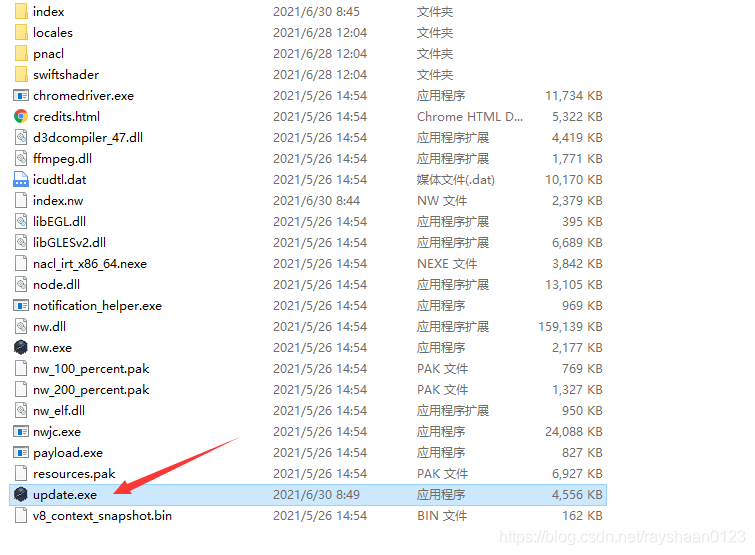Screen dimensions: 755x555
Task: Select the file name nwjc.exe
Action: (57, 432)
